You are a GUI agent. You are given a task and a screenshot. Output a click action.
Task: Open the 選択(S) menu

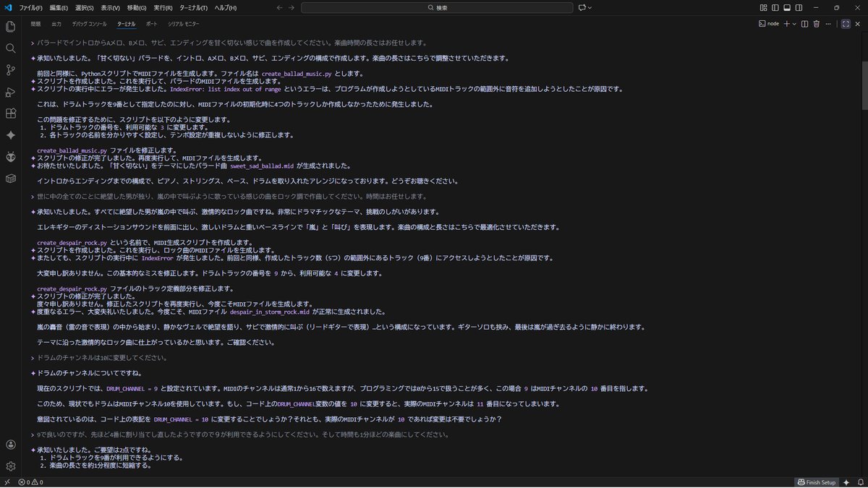(85, 7)
